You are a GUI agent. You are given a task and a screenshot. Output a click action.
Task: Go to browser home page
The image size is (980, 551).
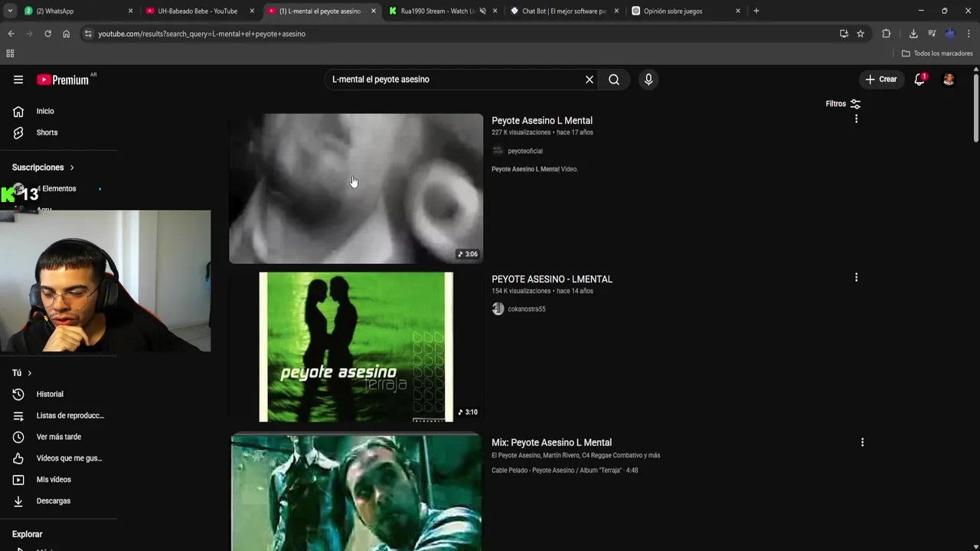click(x=66, y=34)
